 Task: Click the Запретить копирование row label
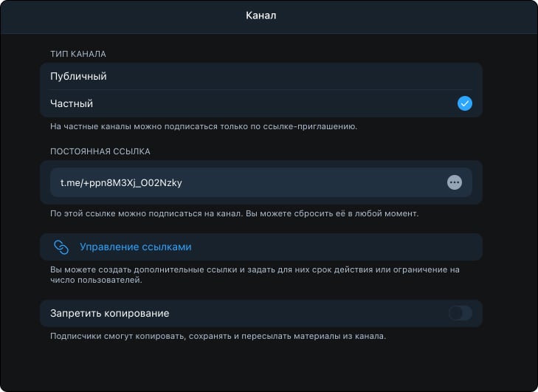point(110,314)
